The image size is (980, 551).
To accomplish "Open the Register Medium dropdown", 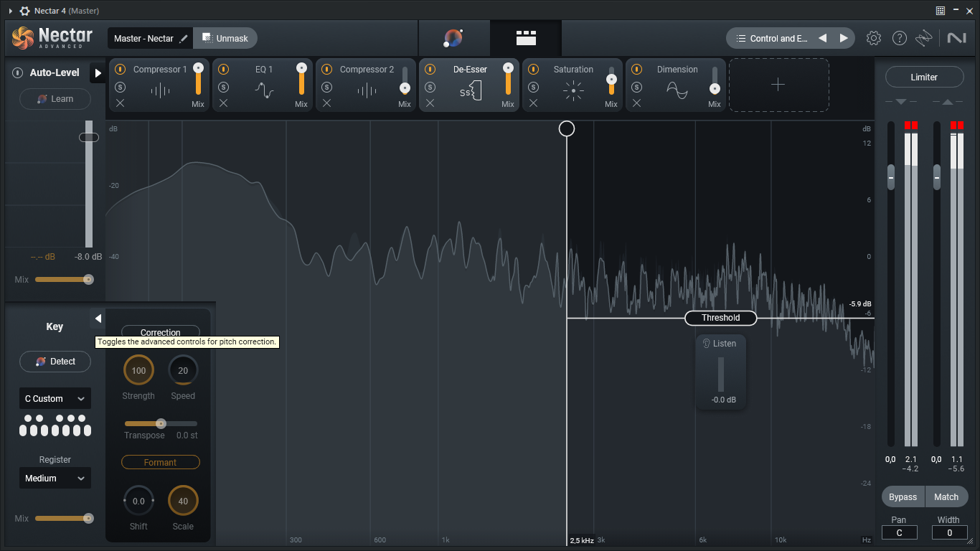I will click(55, 479).
